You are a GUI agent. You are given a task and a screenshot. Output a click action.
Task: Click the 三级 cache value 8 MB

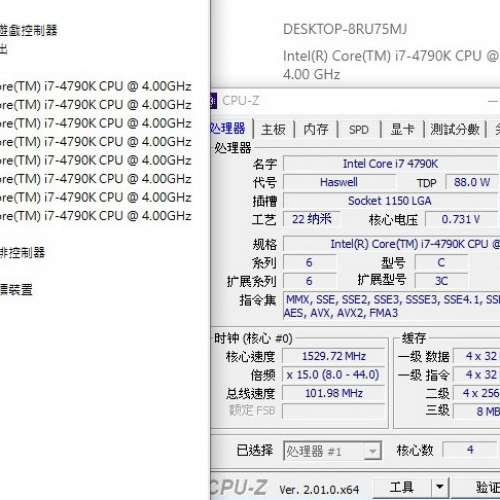(x=477, y=411)
